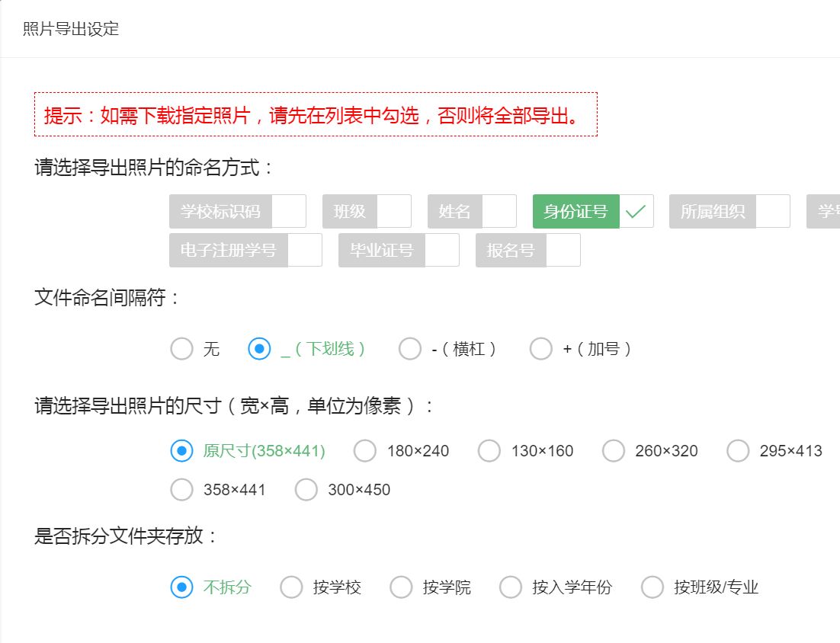Screen dimensions: 840x643
Task: Select 无 as the filename separator
Action: (182, 349)
